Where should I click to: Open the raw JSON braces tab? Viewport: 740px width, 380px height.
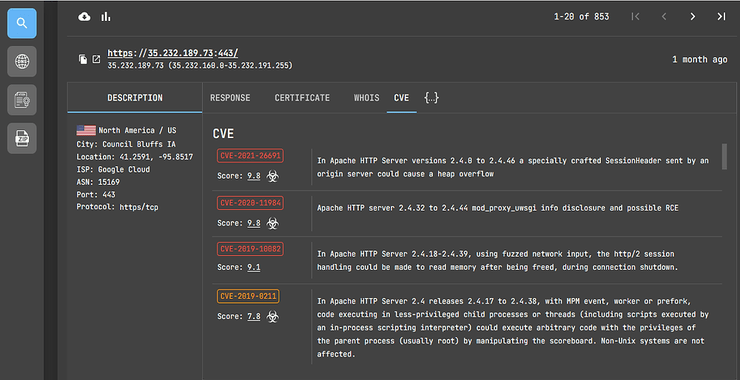pos(431,98)
